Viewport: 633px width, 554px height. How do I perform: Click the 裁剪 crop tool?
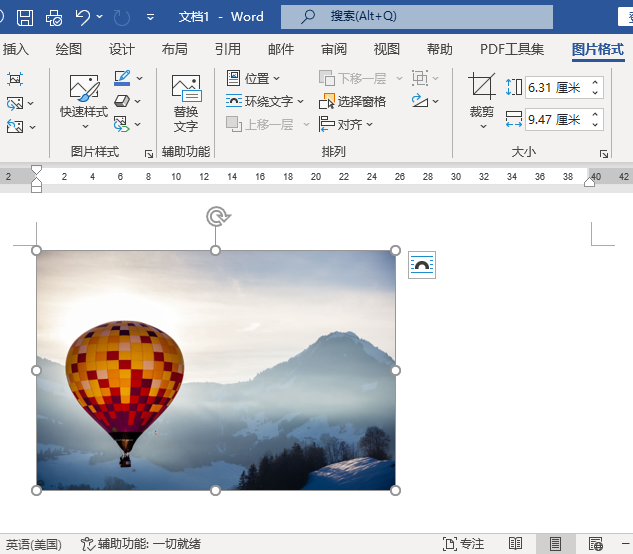[482, 101]
